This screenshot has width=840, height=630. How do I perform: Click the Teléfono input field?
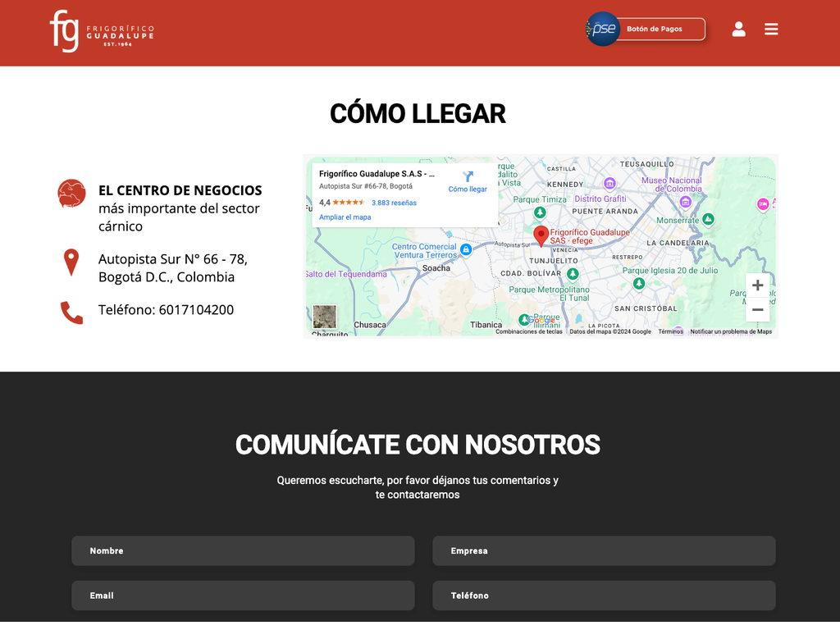point(604,596)
